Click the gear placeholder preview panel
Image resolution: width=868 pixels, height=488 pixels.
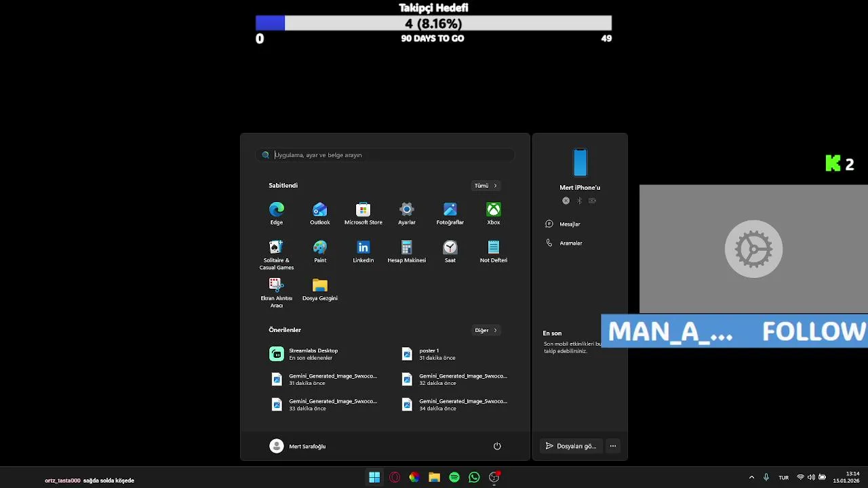753,249
